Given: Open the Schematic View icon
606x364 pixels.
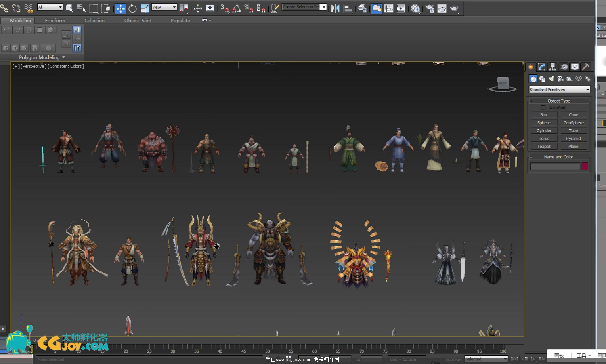Looking at the screenshot, I should pos(401,8).
